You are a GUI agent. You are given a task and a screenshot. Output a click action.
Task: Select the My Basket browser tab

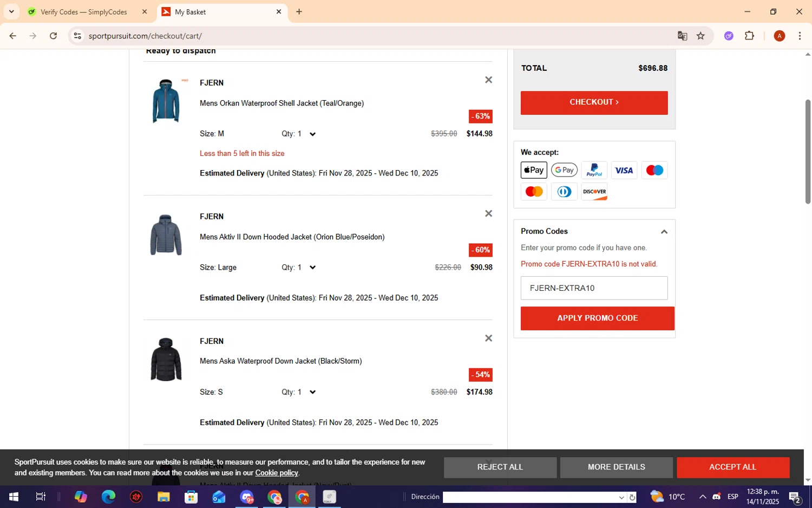(217, 12)
